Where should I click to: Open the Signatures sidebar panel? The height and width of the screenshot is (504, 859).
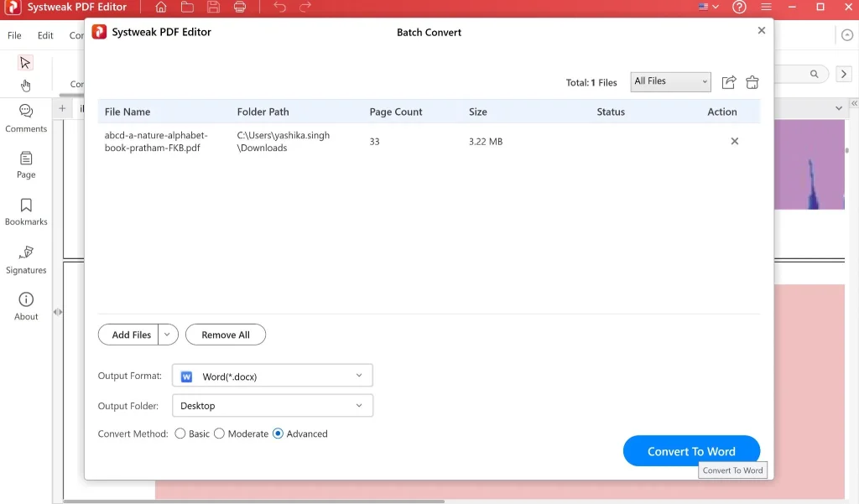tap(26, 260)
